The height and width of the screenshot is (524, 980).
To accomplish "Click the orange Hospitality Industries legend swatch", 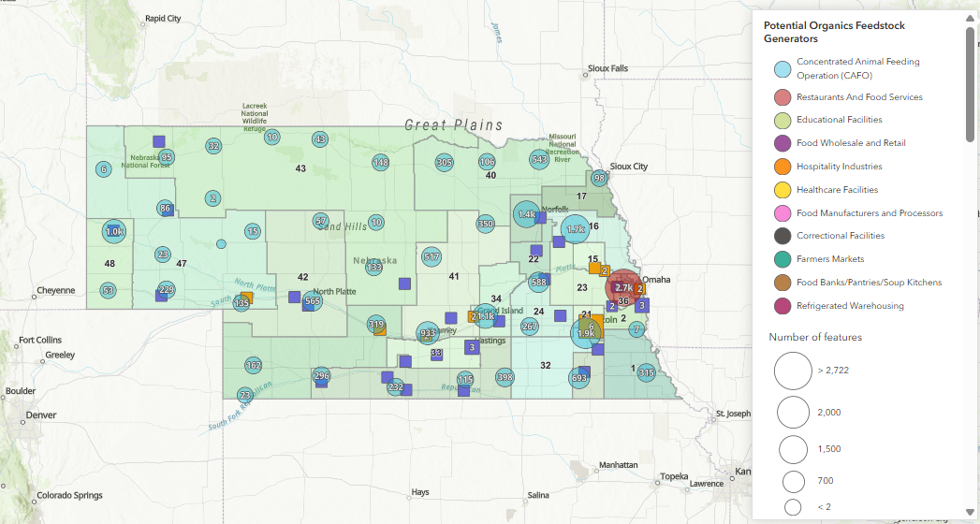I will pyautogui.click(x=783, y=167).
